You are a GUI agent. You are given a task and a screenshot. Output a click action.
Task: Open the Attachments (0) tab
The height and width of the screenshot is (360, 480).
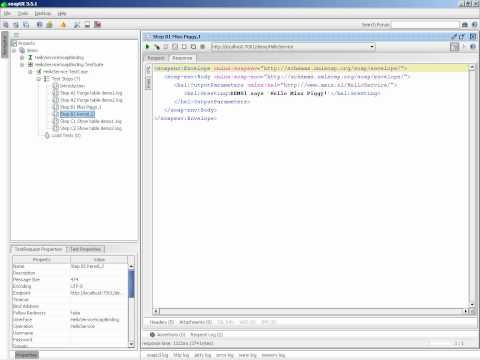point(195,322)
